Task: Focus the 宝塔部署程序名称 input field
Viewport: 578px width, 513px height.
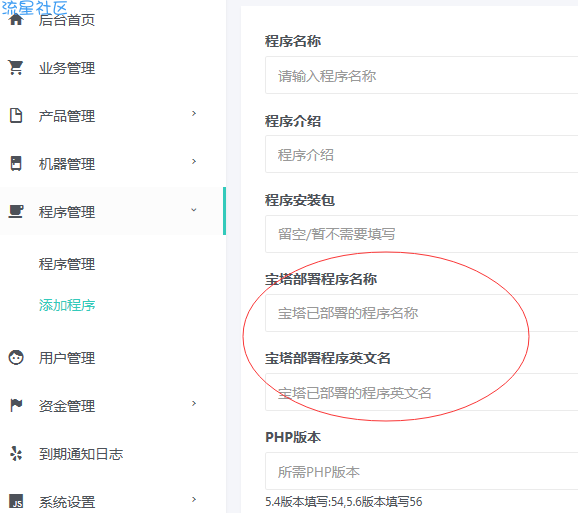Action: click(x=421, y=313)
